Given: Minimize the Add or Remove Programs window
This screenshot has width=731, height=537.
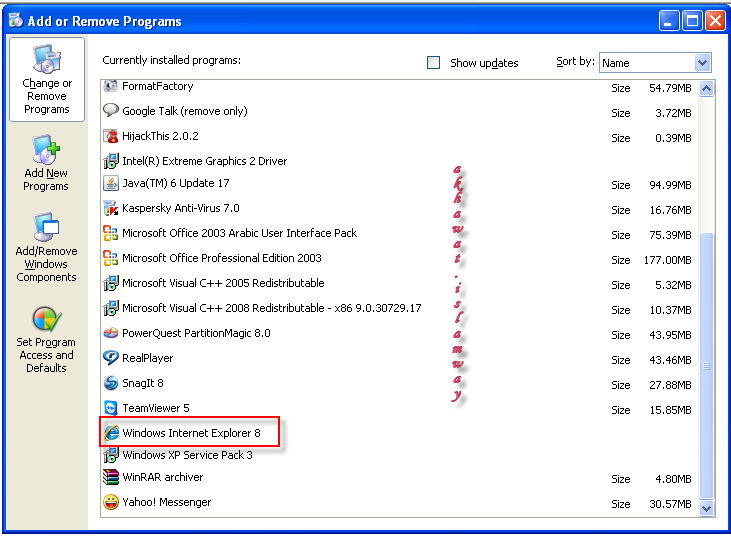Looking at the screenshot, I should coord(669,21).
